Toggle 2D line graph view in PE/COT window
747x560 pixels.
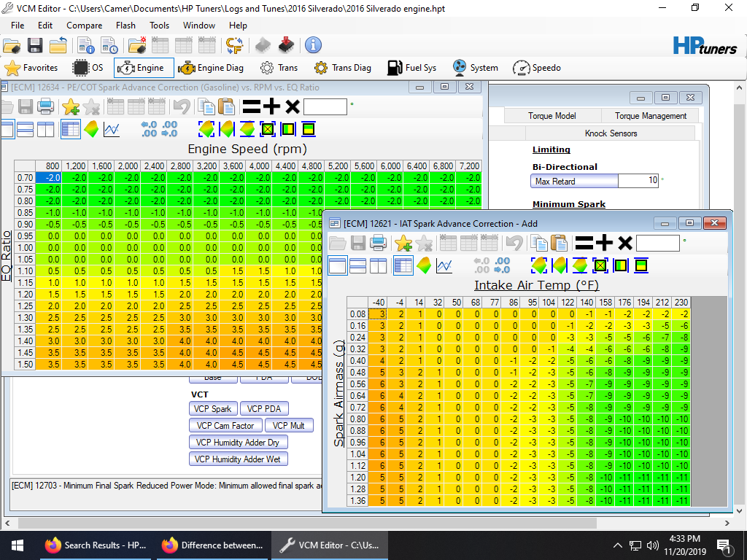112,129
